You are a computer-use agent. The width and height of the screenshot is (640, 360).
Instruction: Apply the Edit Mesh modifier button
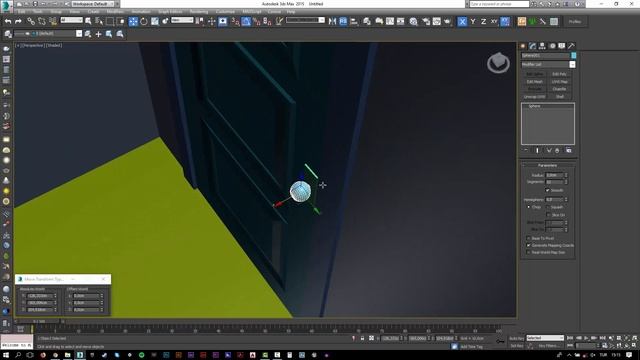(534, 82)
